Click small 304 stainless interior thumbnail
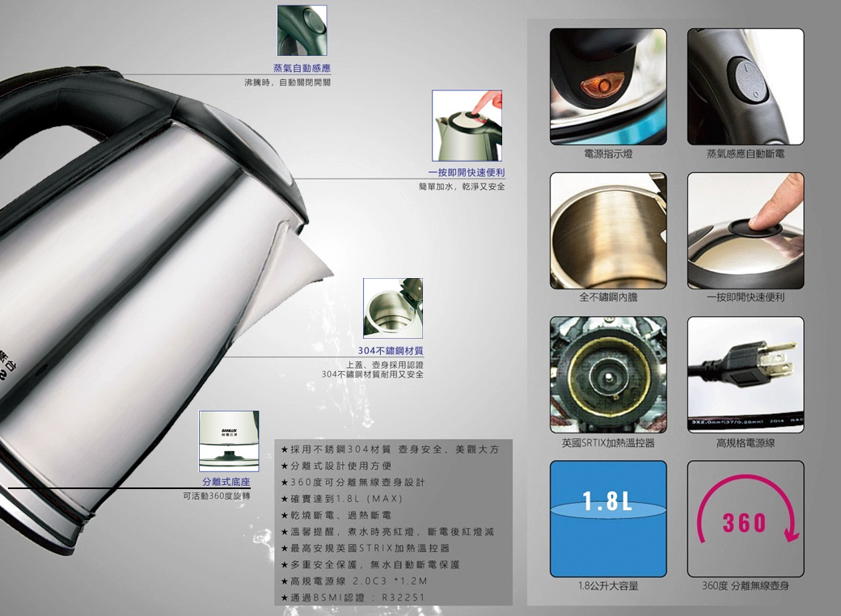The image size is (841, 616). (392, 308)
